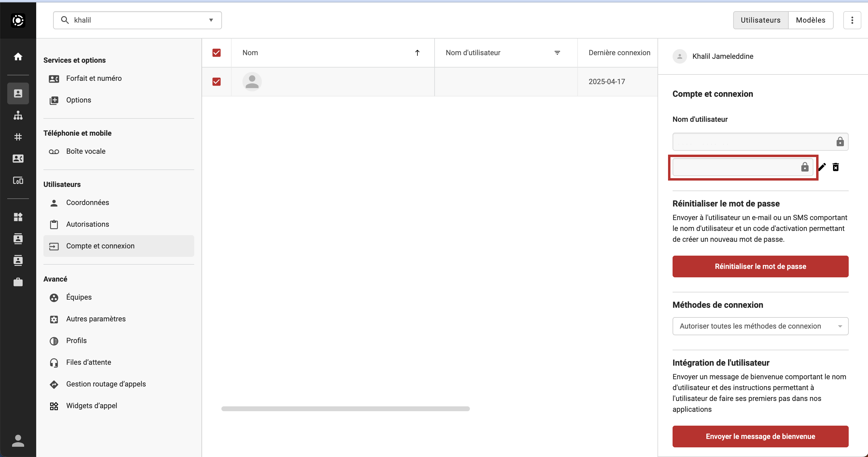868x457 pixels.
Task: Open Widgets d'appel settings
Action: [119, 406]
